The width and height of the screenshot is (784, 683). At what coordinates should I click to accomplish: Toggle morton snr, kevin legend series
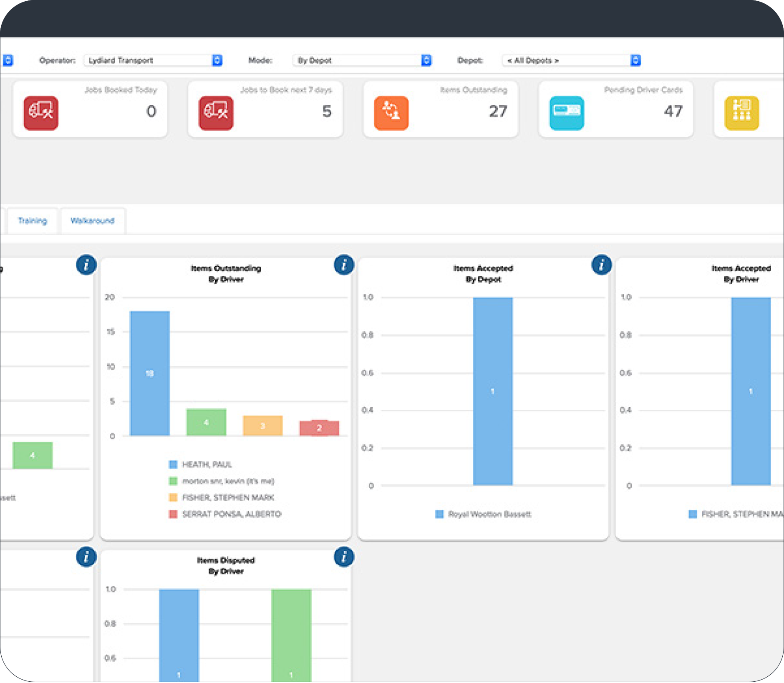click(x=222, y=481)
